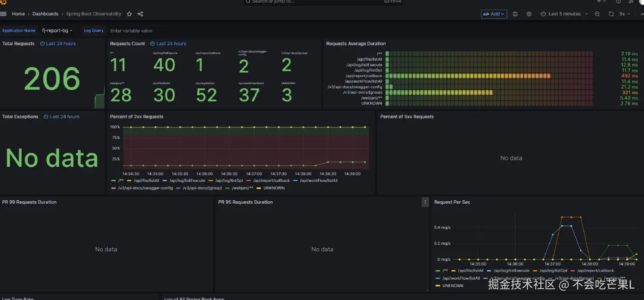644x300 pixels.
Task: Click the Total Requests sparkline graph
Action: click(x=99, y=97)
